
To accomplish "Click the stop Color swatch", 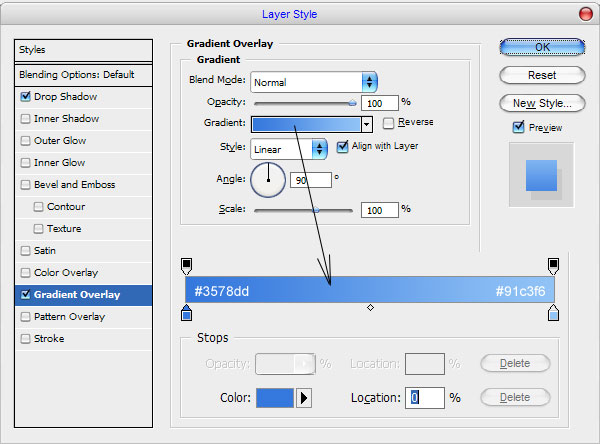I will tap(275, 398).
